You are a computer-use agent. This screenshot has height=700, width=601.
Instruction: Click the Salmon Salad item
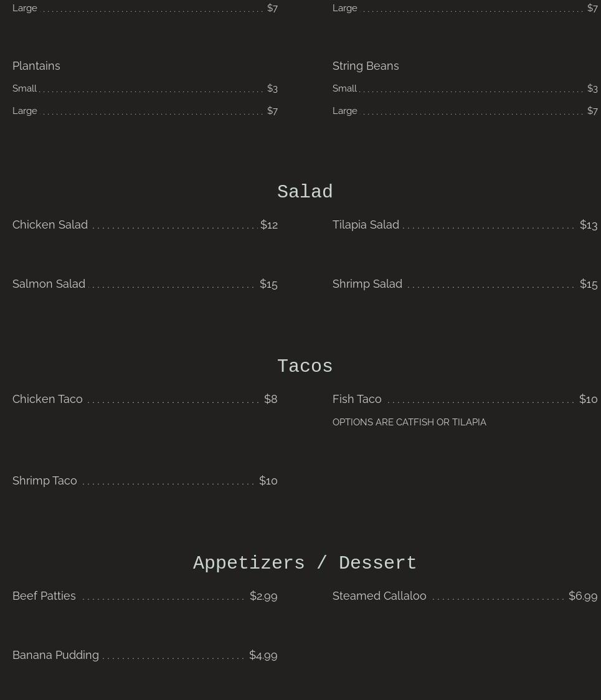click(49, 284)
